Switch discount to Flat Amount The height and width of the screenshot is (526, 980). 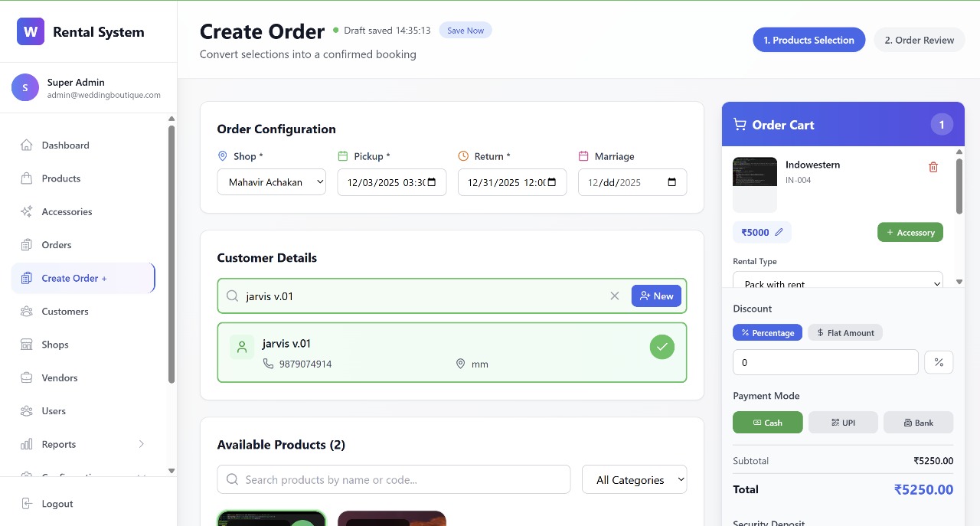[x=845, y=332]
